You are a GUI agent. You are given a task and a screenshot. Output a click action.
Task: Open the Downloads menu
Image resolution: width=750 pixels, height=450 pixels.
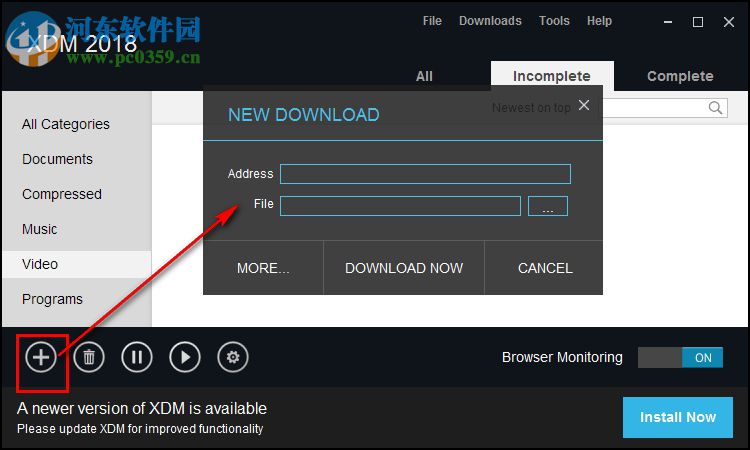(490, 21)
